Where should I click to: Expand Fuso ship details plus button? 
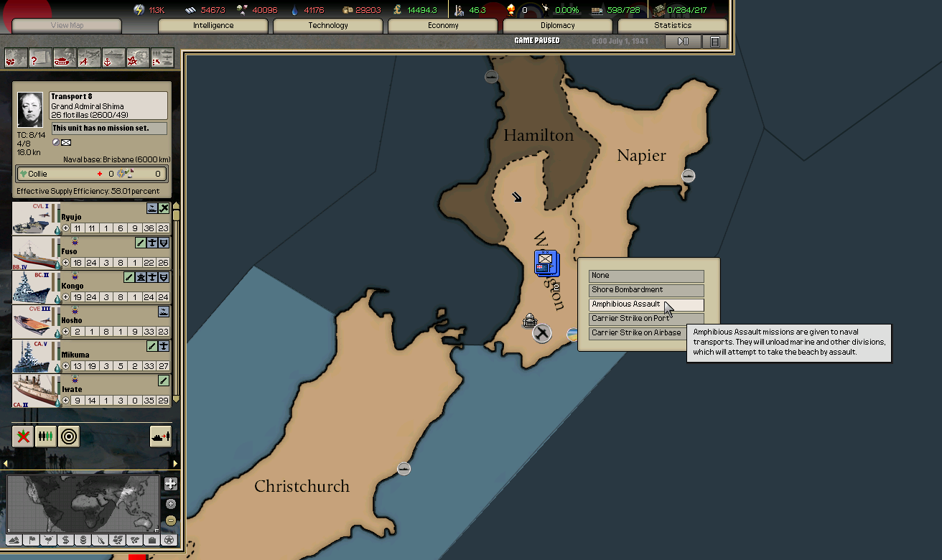(66, 263)
